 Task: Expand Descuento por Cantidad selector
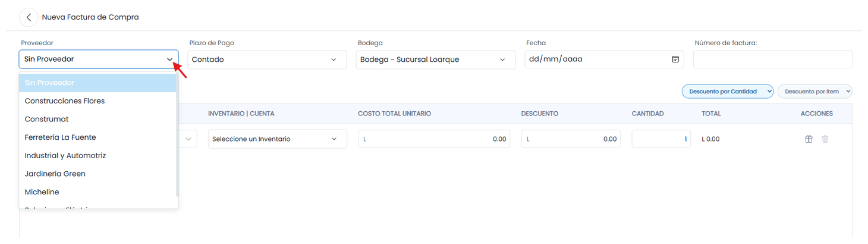pos(727,91)
